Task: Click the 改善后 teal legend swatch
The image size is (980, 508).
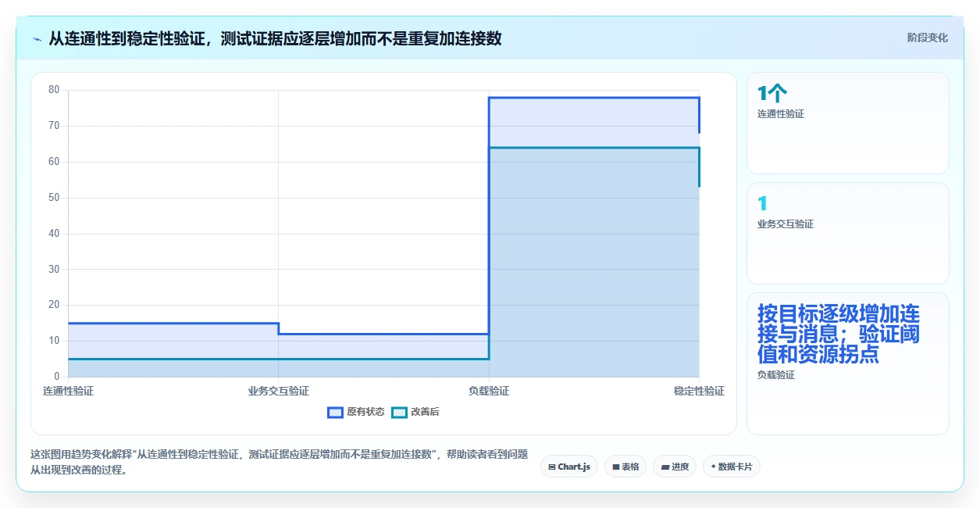Action: (x=399, y=412)
